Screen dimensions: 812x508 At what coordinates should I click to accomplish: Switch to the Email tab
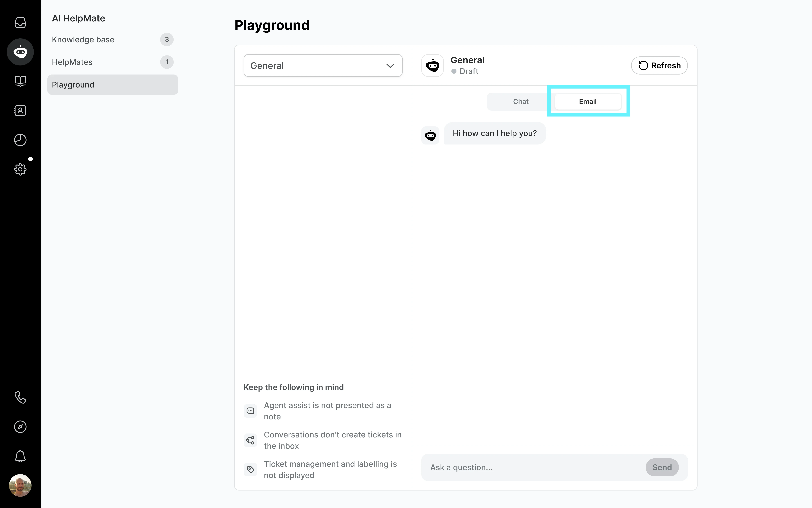click(588, 101)
